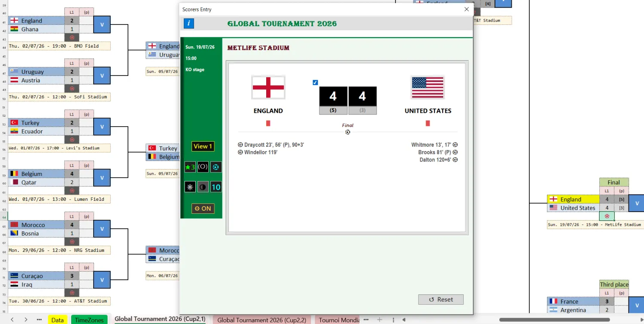Screen dimensions: 644x324
Task: Click the cyan number 10 icon
Action: click(x=216, y=187)
